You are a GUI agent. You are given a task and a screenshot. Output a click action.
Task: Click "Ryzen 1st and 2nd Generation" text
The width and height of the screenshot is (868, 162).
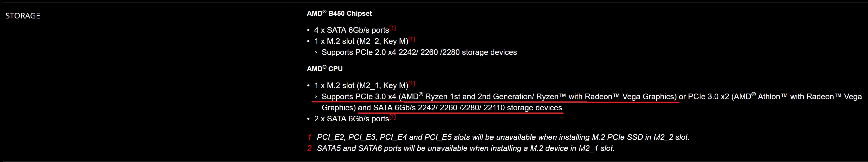[x=480, y=97]
